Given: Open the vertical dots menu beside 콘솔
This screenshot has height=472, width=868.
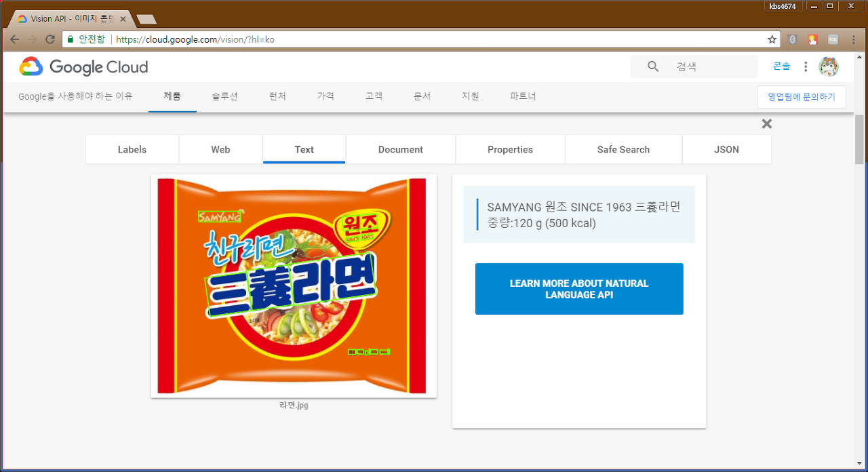Looking at the screenshot, I should click(806, 66).
